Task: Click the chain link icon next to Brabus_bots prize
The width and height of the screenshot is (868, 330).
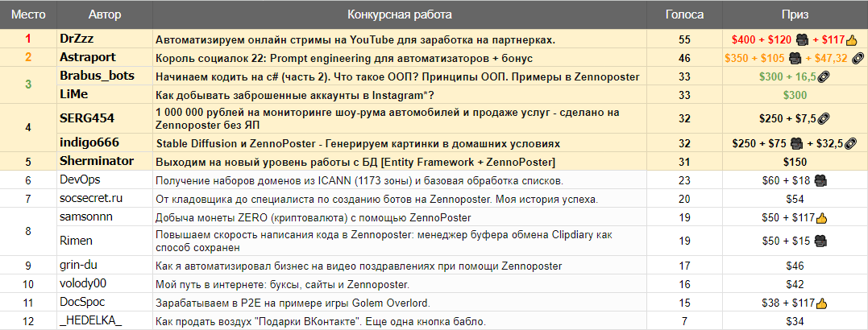Action: point(824,76)
